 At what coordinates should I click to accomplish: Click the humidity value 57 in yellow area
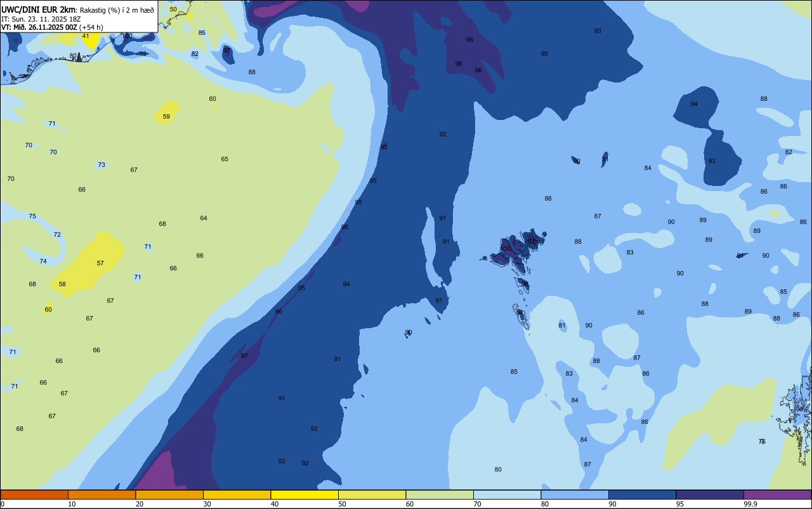tap(100, 263)
